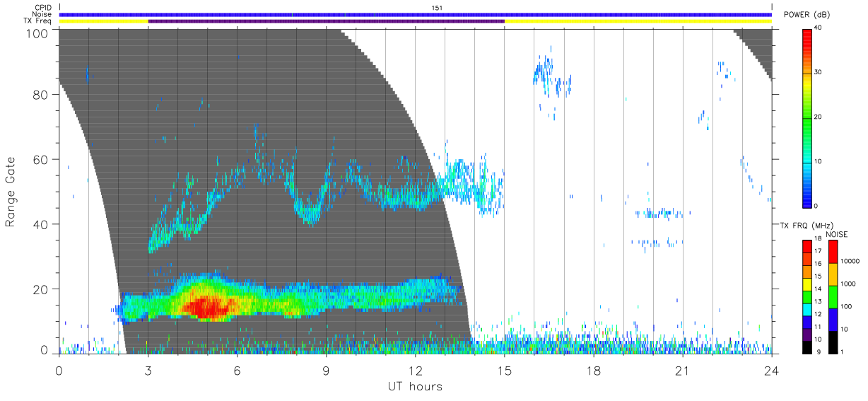
Task: Click the CPID label at top left
Action: tap(42, 8)
